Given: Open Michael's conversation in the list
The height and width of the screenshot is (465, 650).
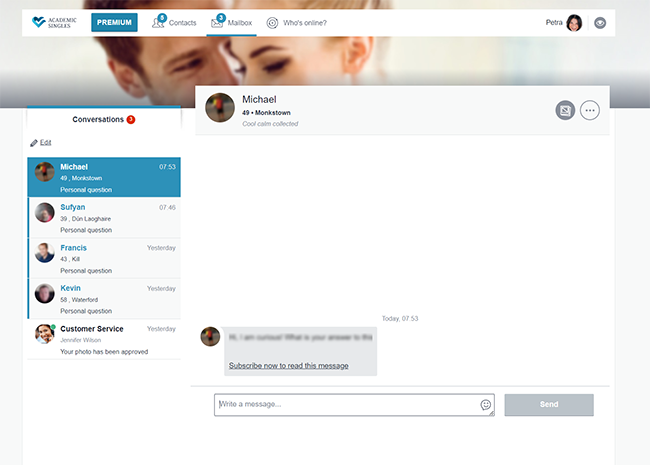Looking at the screenshot, I should click(104, 177).
